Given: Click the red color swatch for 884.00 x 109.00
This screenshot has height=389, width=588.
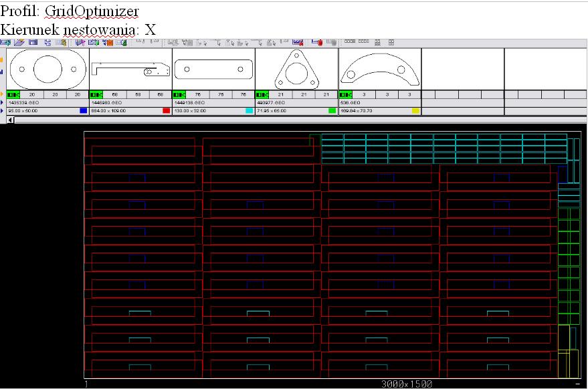Looking at the screenshot, I should click(166, 110).
